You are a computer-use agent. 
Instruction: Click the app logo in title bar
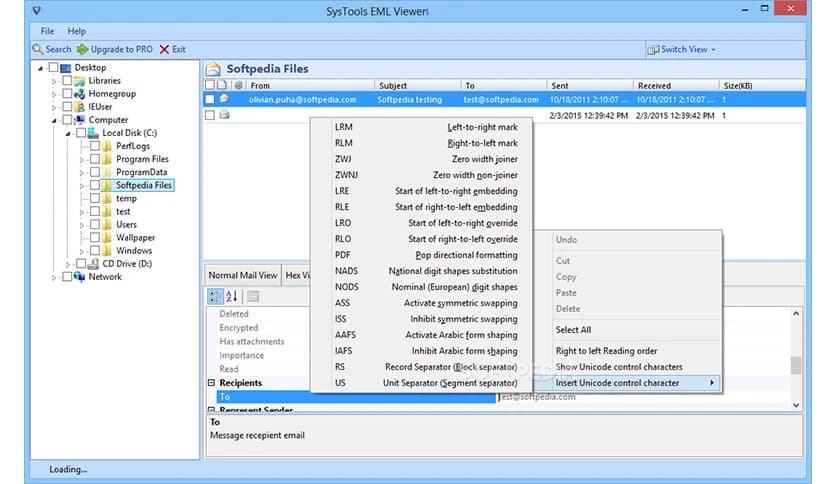point(36,10)
